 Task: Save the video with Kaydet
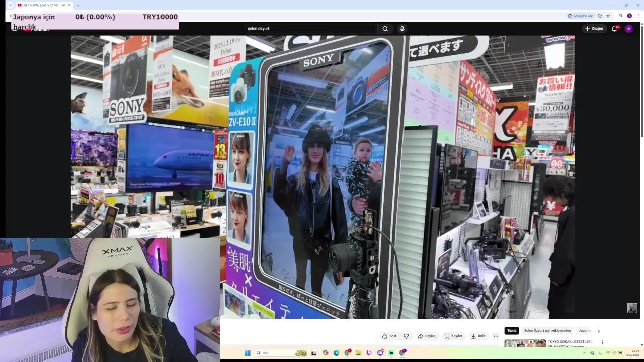(453, 336)
